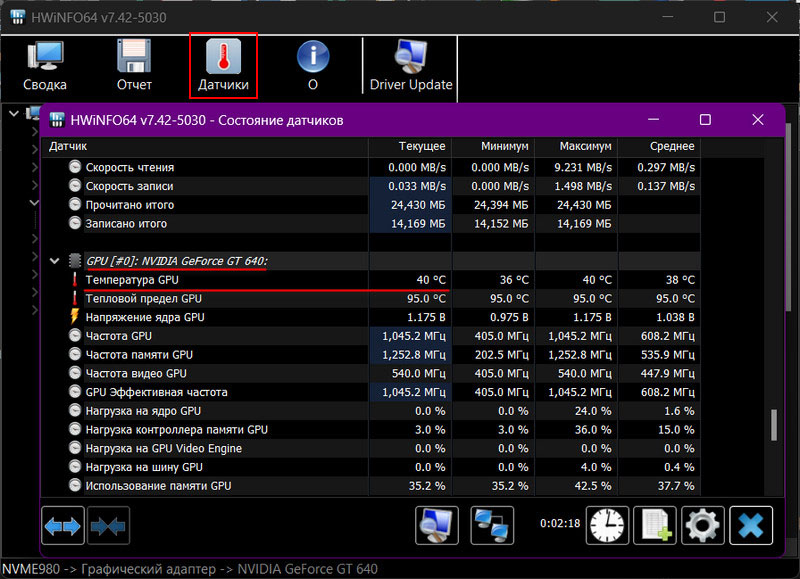Click the gauge icon beside Частота GPU
800x579 pixels.
[75, 336]
